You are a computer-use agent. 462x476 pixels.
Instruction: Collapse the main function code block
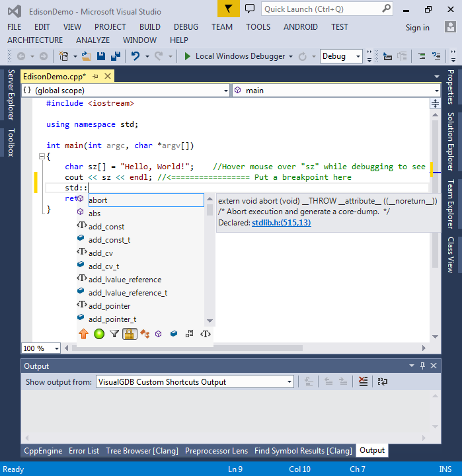coord(42,156)
